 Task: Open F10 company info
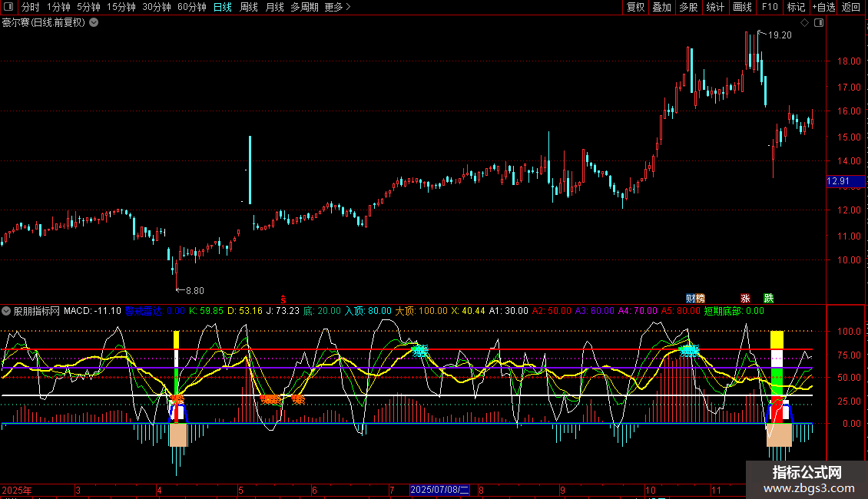click(770, 7)
